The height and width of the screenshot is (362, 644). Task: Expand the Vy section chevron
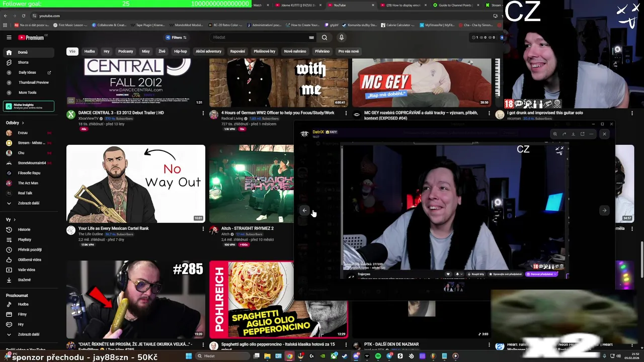[15, 220]
